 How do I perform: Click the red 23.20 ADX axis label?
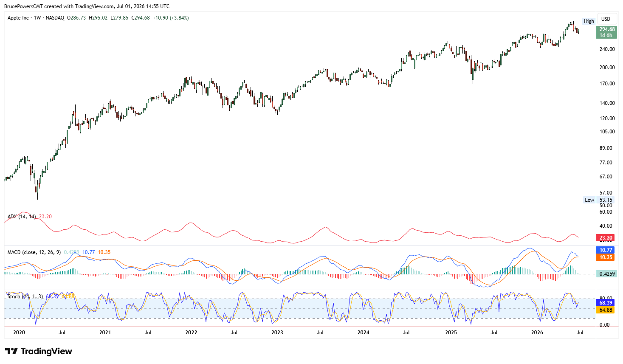(x=606, y=238)
